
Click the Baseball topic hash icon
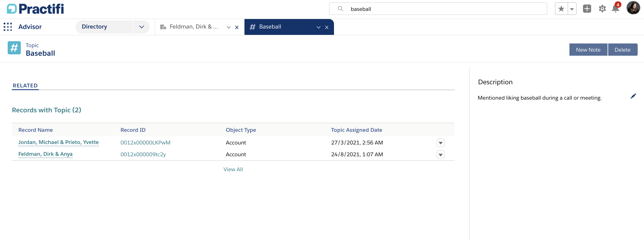pos(14,48)
